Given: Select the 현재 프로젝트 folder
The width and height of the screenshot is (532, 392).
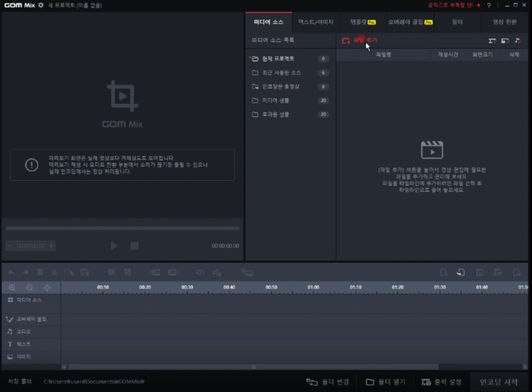Looking at the screenshot, I should pyautogui.click(x=290, y=58).
